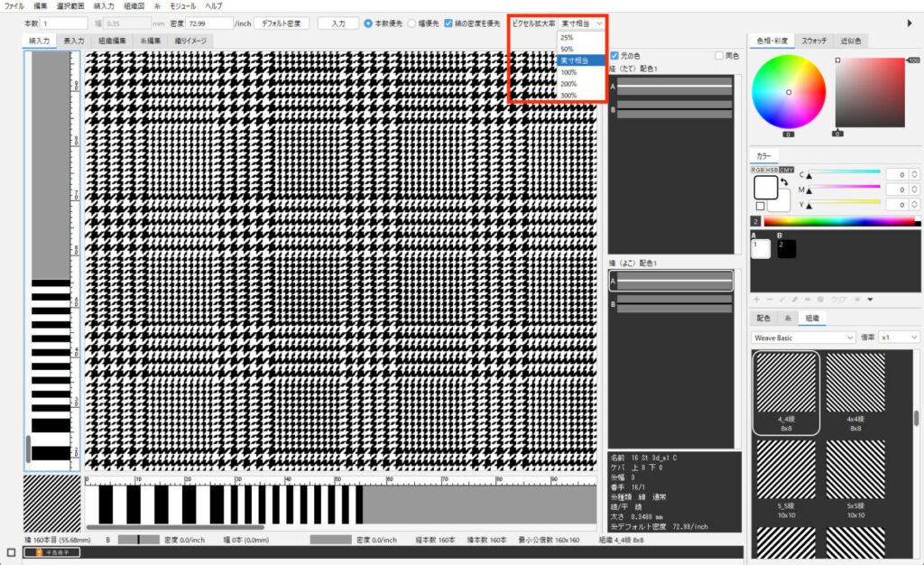Screen dimensions: 924x565
Task: Open the Weave Basic dropdown
Action: point(803,337)
